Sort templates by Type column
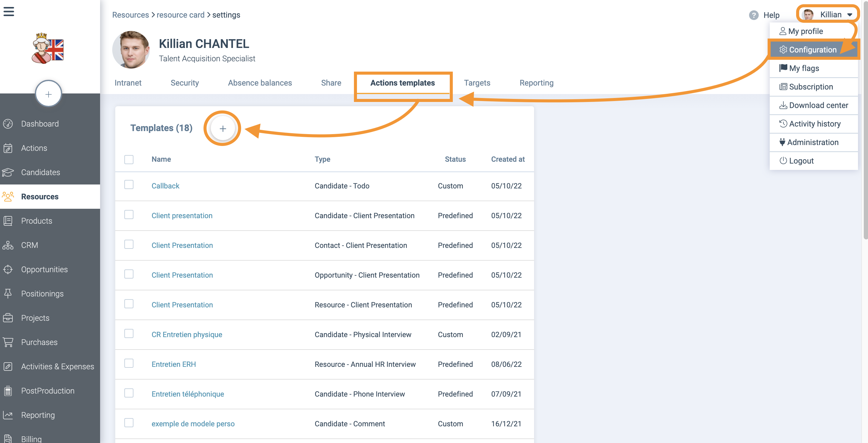 [x=322, y=159]
